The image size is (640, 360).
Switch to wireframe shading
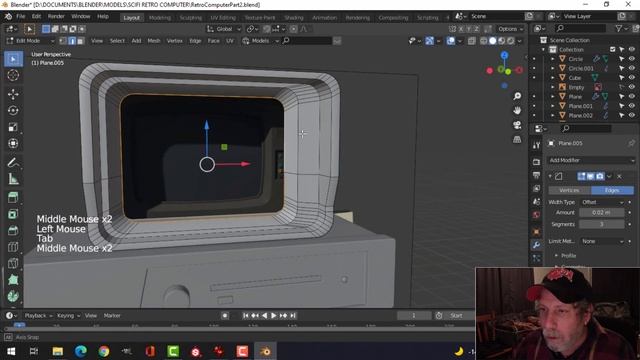484,41
